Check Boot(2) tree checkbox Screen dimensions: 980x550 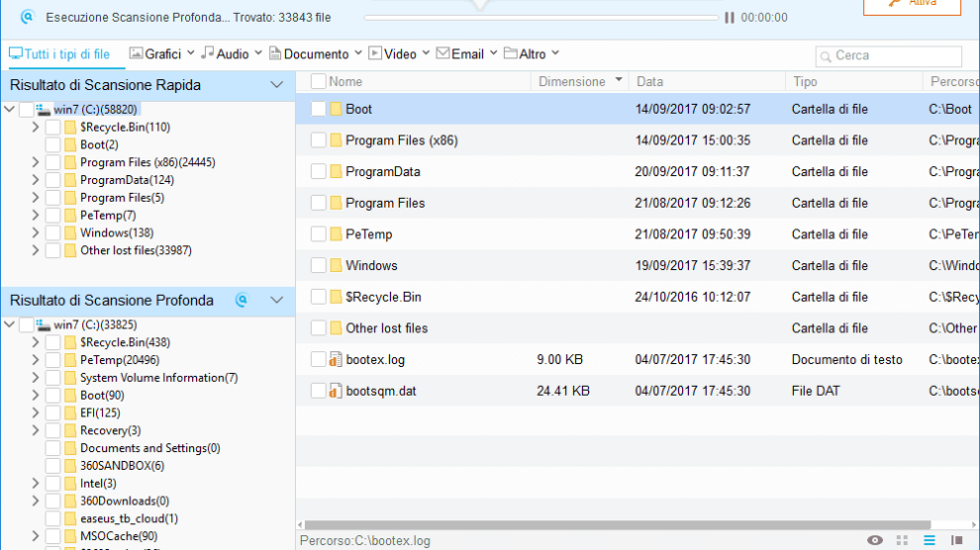pos(53,144)
